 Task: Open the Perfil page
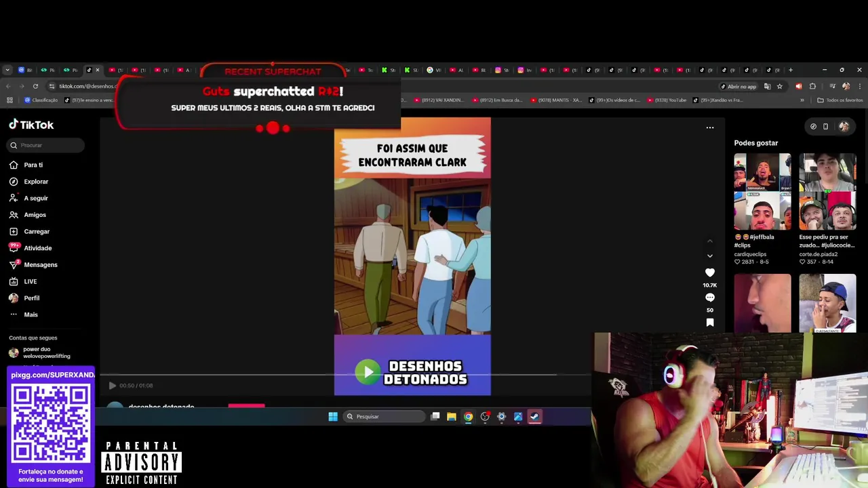(24, 298)
